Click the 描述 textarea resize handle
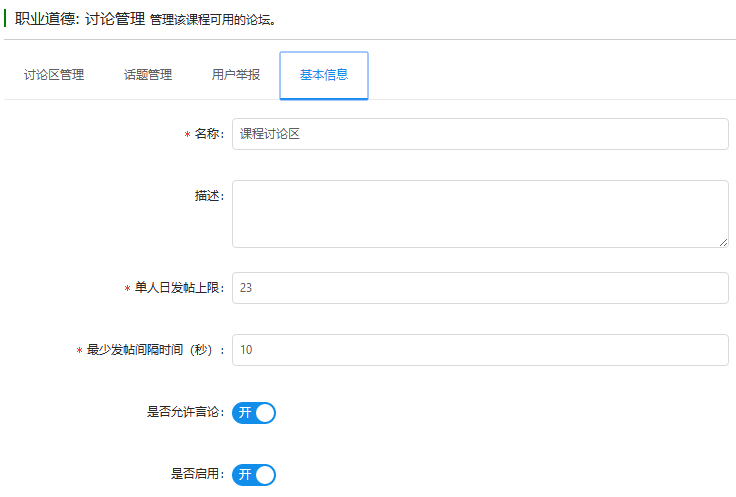Viewport: 736px width, 497px height. [x=722, y=241]
